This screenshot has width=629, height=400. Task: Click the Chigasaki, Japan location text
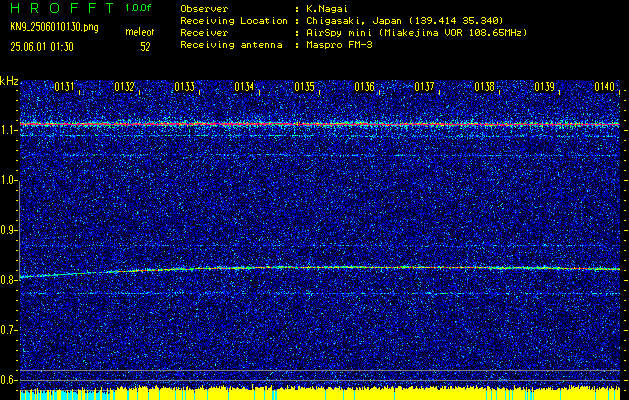point(405,20)
